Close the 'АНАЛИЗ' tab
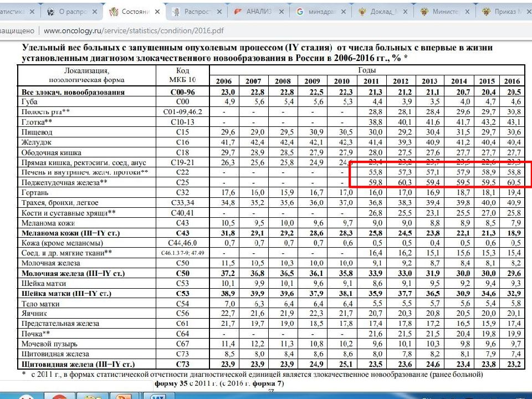 pos(282,12)
